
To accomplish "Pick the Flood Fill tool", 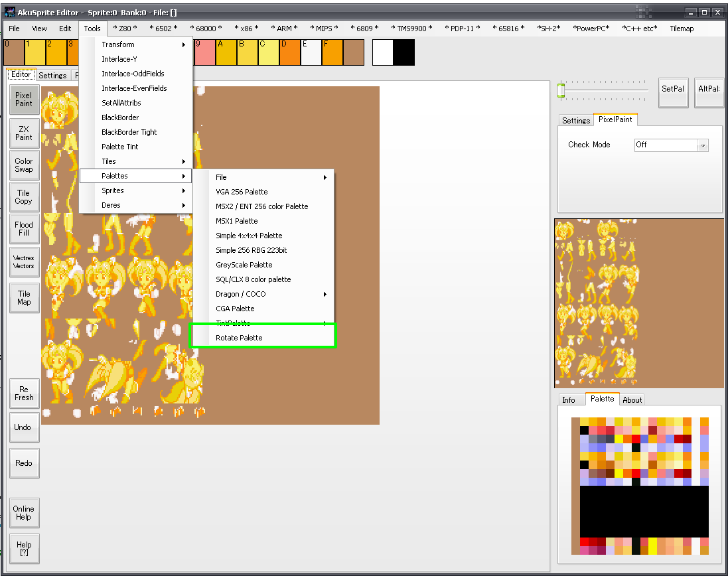I will (x=24, y=229).
